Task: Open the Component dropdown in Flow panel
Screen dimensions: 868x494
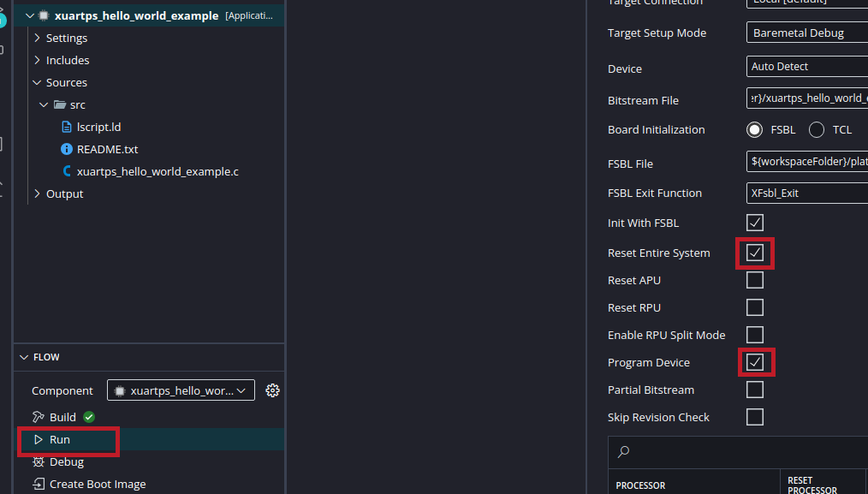Action: pyautogui.click(x=181, y=390)
